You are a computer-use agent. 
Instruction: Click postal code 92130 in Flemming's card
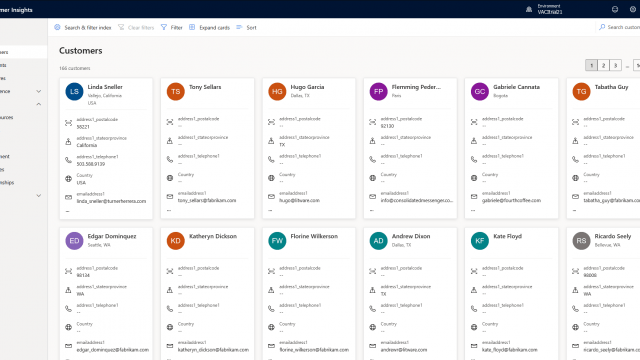[x=387, y=126]
